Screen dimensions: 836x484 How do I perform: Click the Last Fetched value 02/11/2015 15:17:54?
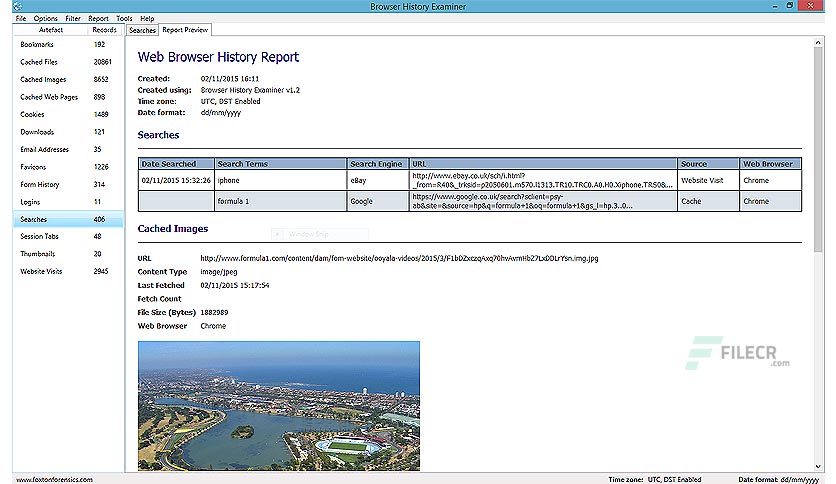point(235,285)
